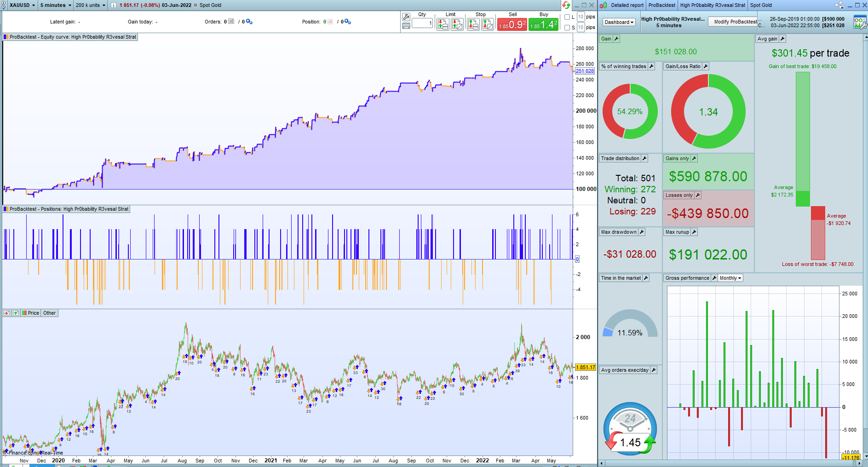Configure the Losses only widget wrench
This screenshot has width=868, height=467.
click(698, 195)
